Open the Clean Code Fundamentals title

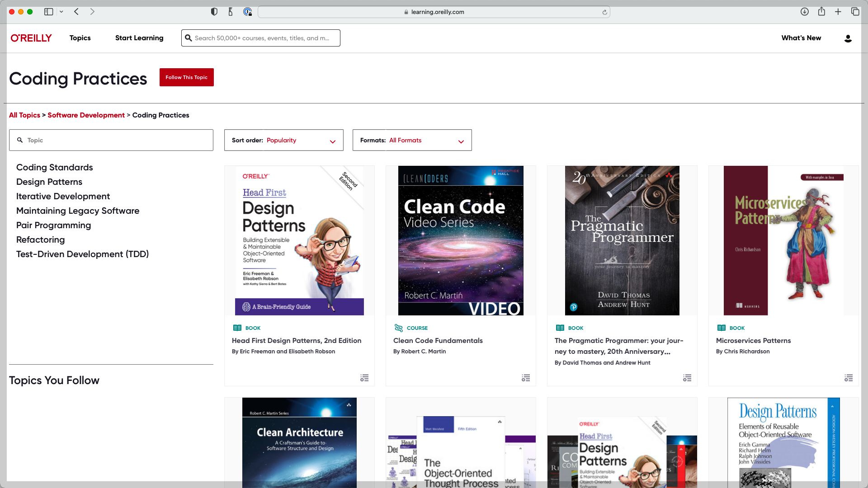438,341
